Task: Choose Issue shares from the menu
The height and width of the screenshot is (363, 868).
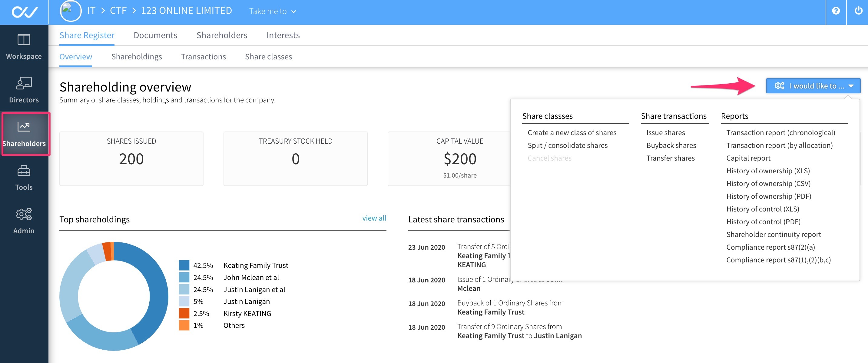Action: pyautogui.click(x=665, y=133)
